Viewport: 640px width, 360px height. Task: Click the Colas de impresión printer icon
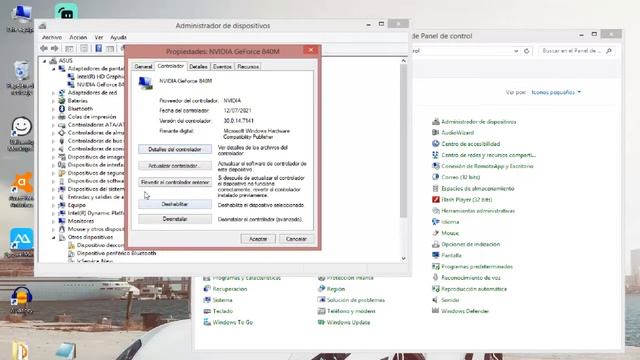(x=62, y=117)
